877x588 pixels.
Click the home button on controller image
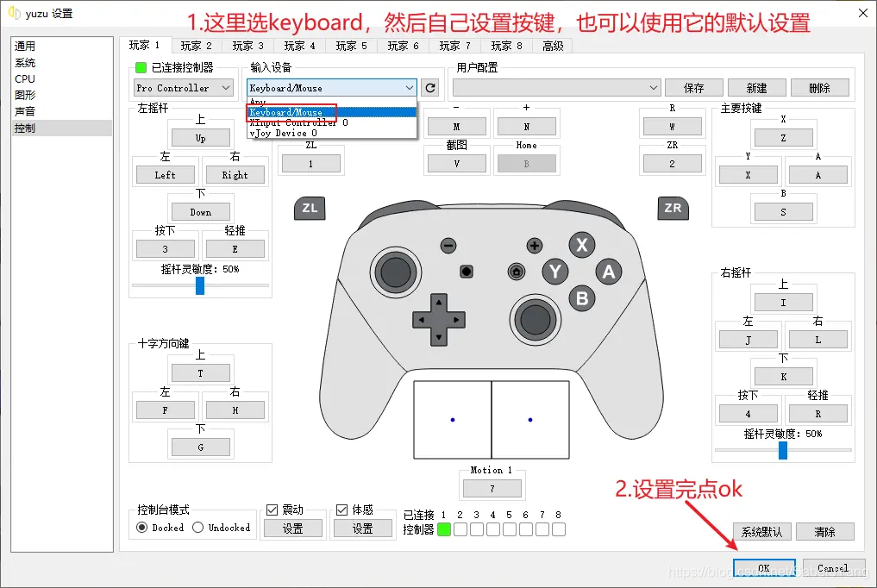517,272
